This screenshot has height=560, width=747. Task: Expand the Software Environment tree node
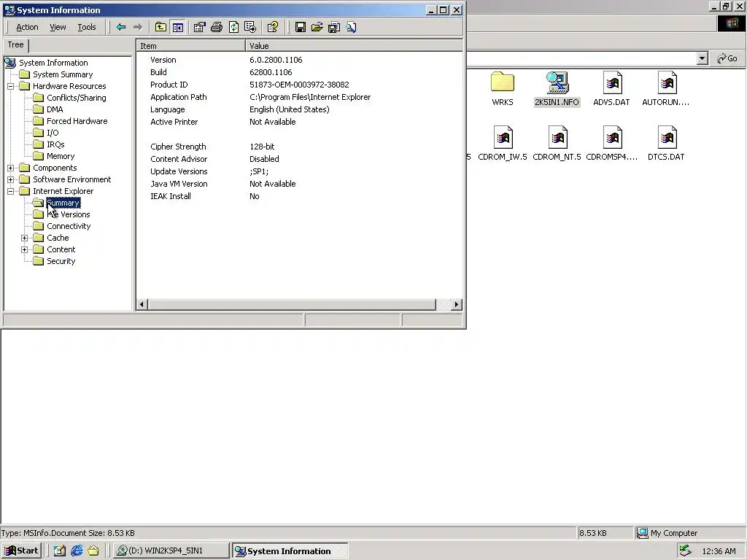click(10, 179)
